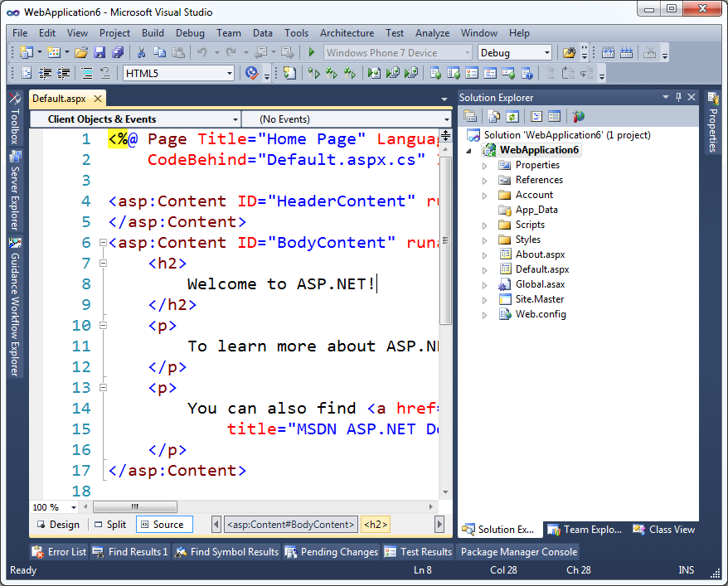Switch to the Error List tab
Screen dimensions: 728x586
tap(60, 552)
